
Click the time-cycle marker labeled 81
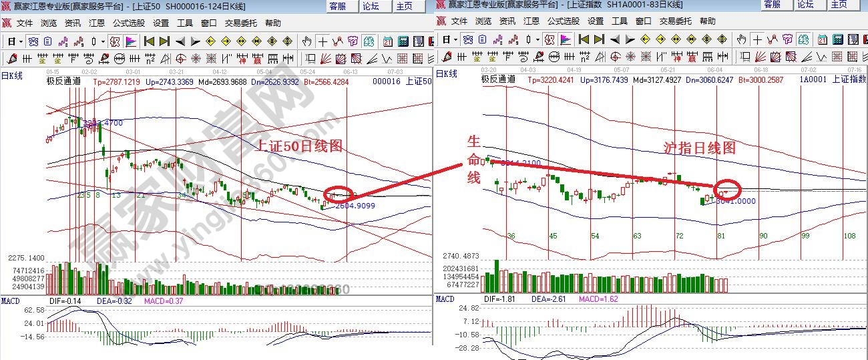pos(721,236)
